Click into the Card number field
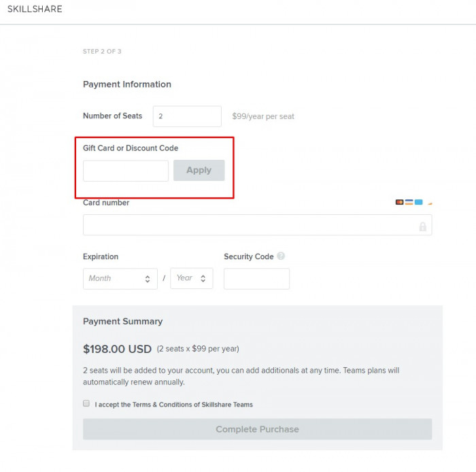The height and width of the screenshot is (472, 476). 248,225
